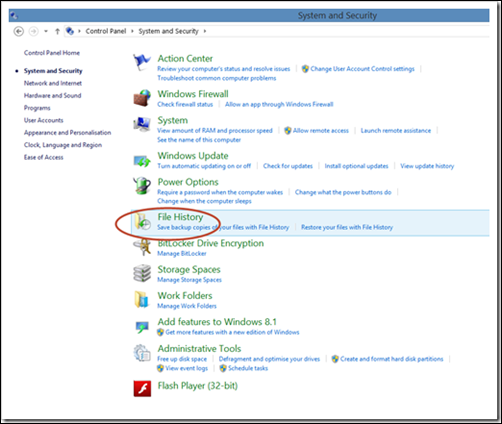Viewport: 502px width, 424px height.
Task: Click Get more features with a new edition
Action: tap(232, 332)
